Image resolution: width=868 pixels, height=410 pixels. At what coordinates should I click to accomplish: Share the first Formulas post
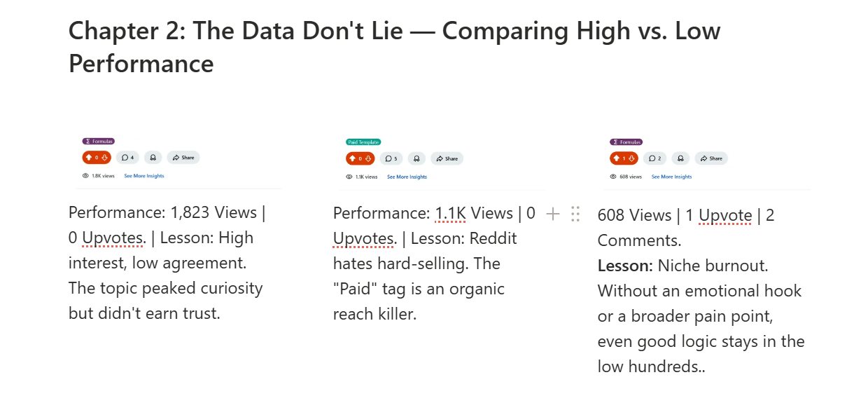pyautogui.click(x=183, y=157)
